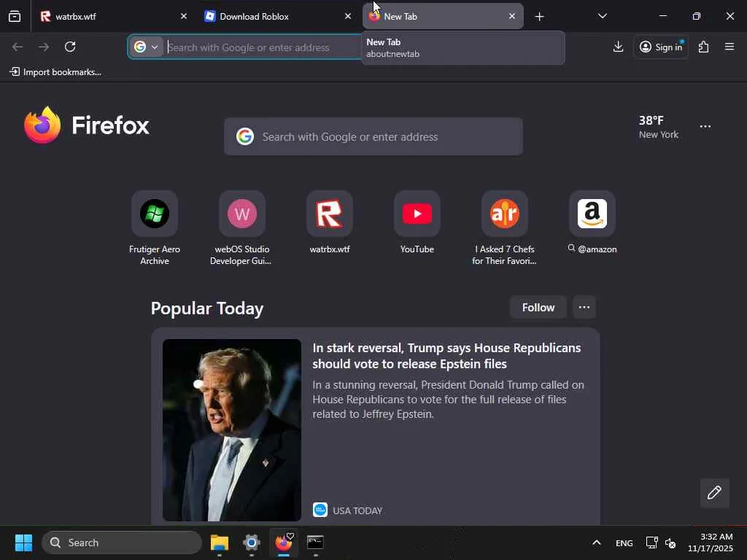Open the Trump news story thumbnail
The width and height of the screenshot is (747, 560).
(231, 430)
